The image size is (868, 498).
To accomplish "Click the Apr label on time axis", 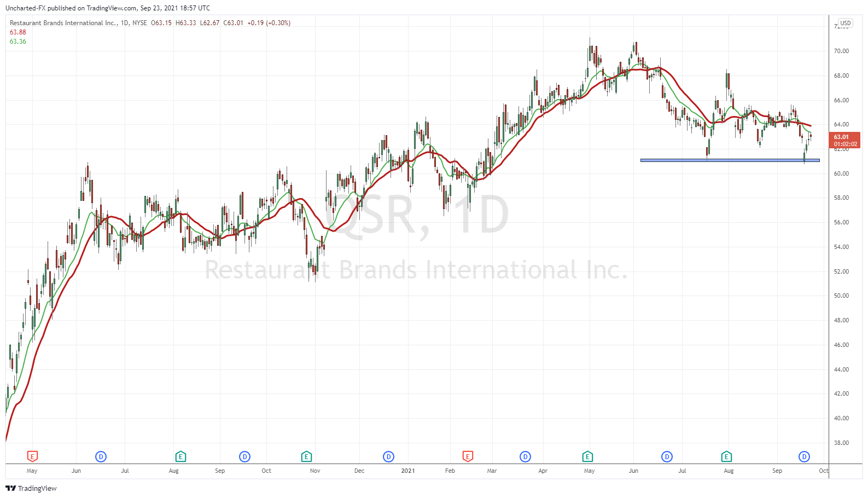I will [x=543, y=471].
